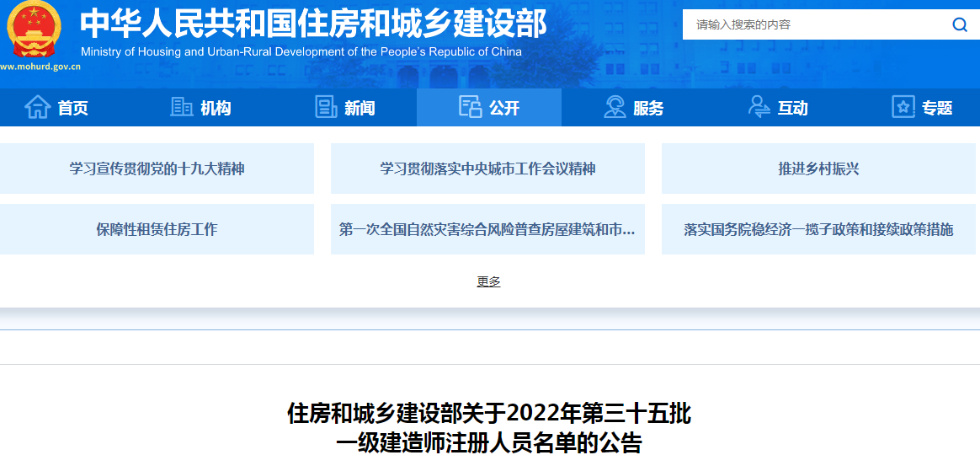The height and width of the screenshot is (455, 980).
Task: Click the 更多 link
Action: [x=489, y=281]
